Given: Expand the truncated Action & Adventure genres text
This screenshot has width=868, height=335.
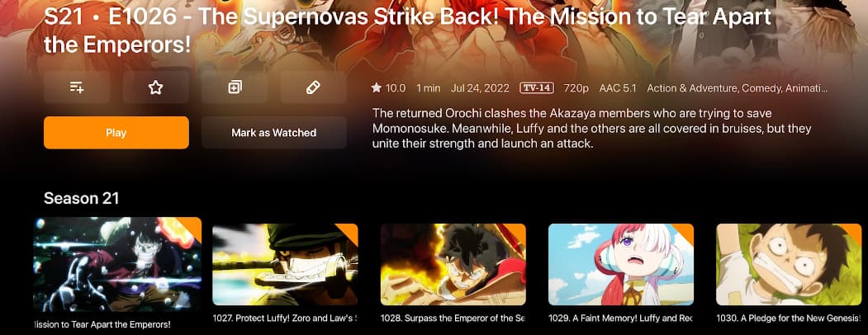Looking at the screenshot, I should (738, 88).
